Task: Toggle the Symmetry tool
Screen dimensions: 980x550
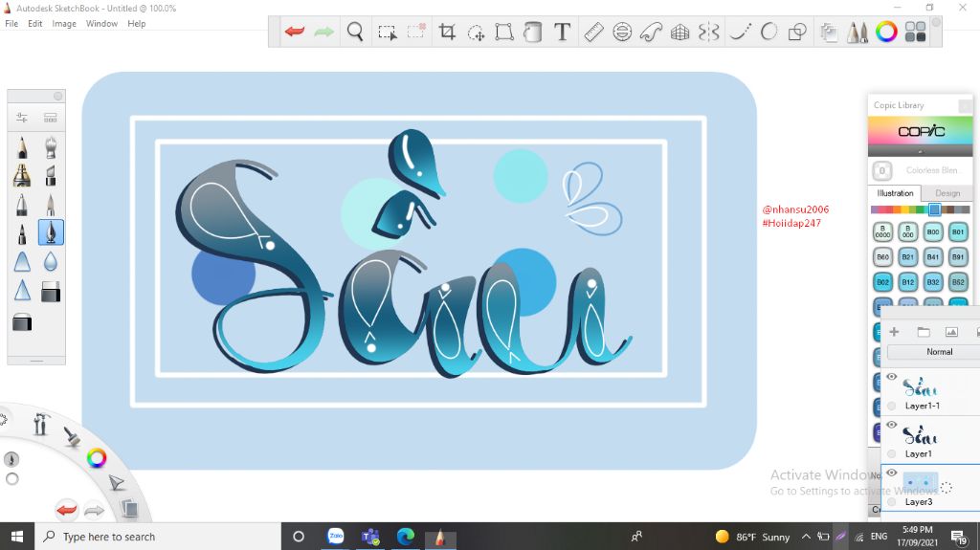Action: (x=709, y=32)
